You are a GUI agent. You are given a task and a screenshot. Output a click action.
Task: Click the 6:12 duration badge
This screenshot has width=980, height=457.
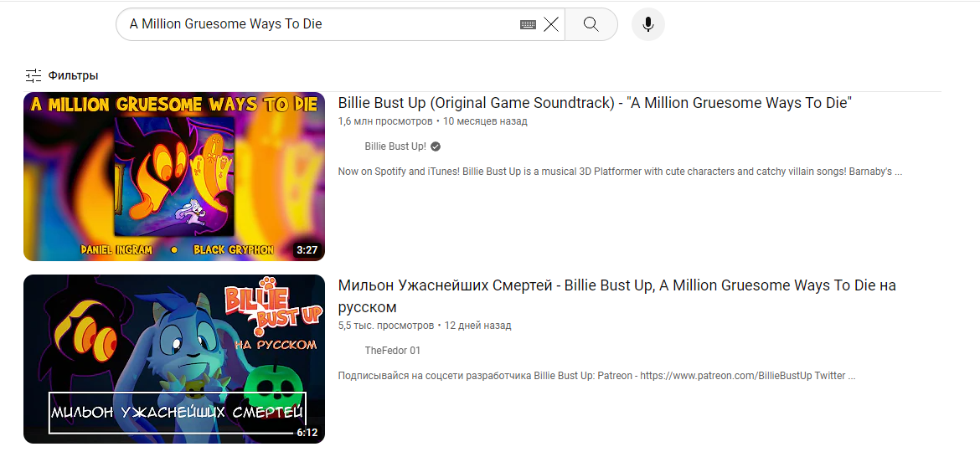[307, 432]
